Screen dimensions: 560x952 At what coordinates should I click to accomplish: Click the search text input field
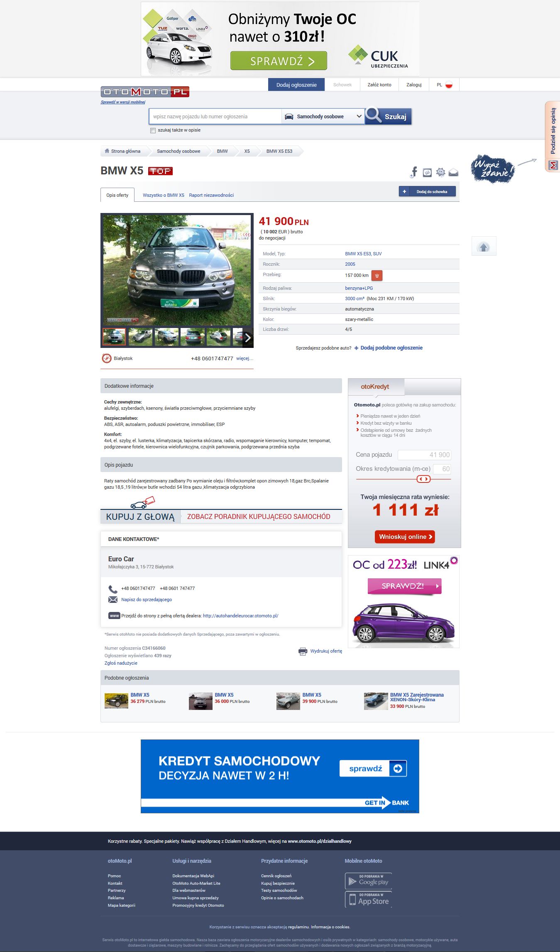pos(215,117)
